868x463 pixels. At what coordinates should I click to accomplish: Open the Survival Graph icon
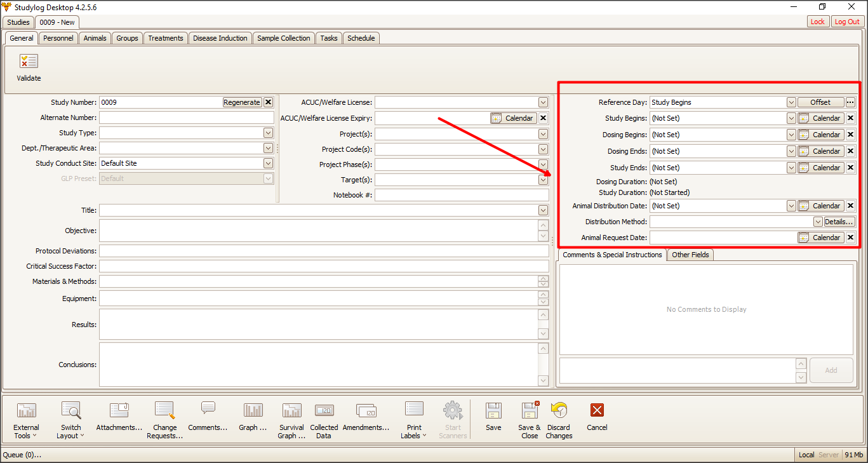pyautogui.click(x=292, y=410)
